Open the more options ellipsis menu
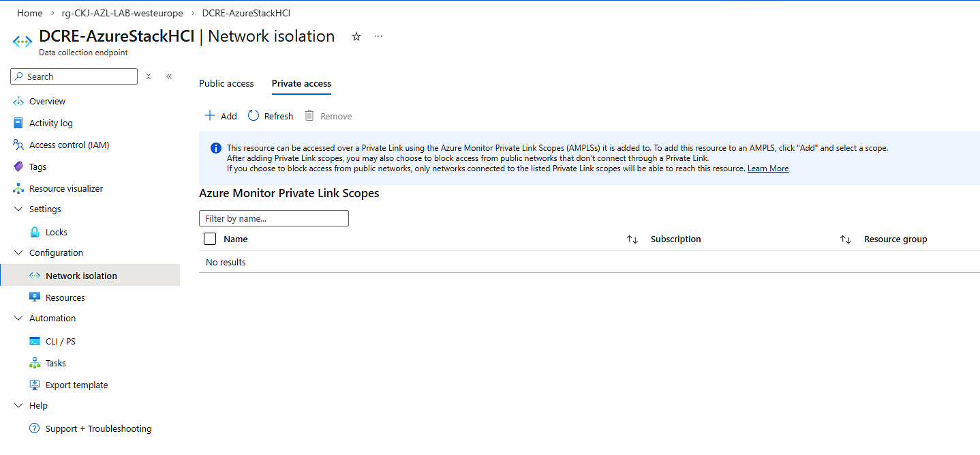Screen dimensions: 980x455 (x=378, y=36)
